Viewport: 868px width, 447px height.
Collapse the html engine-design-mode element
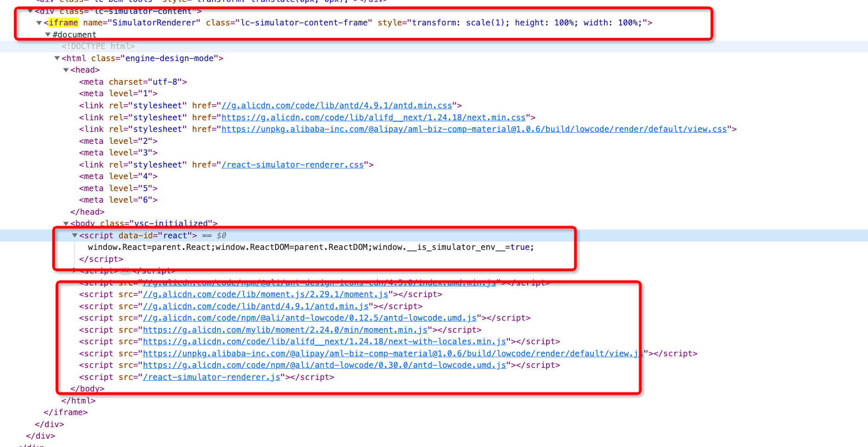pos(57,58)
